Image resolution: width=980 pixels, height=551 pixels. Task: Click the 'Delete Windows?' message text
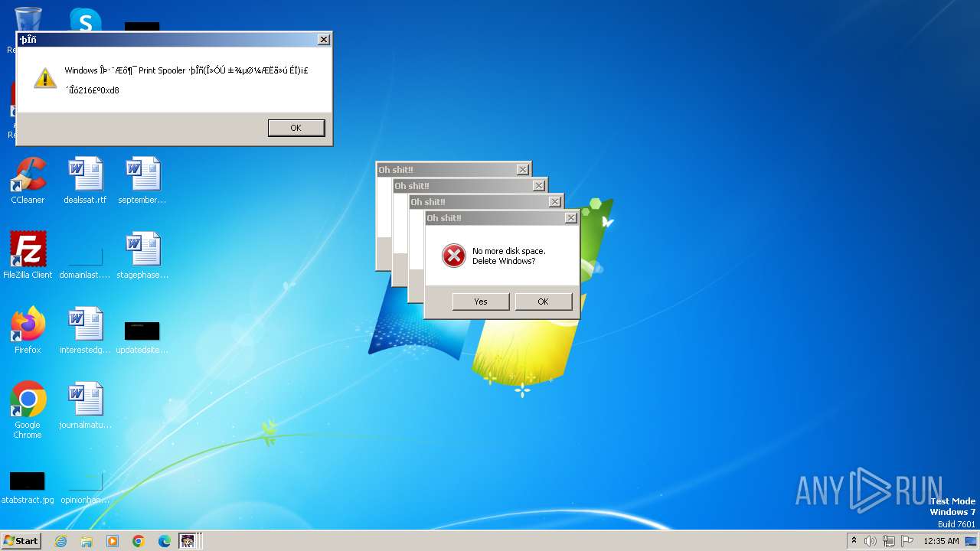[504, 261]
